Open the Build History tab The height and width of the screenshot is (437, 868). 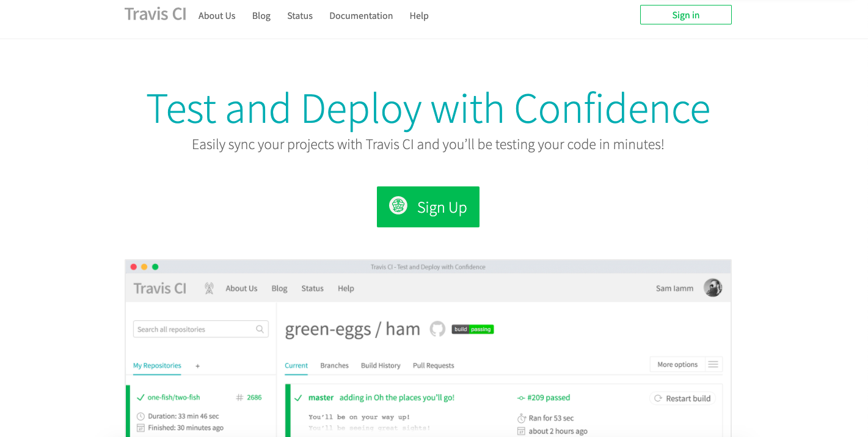coord(381,365)
